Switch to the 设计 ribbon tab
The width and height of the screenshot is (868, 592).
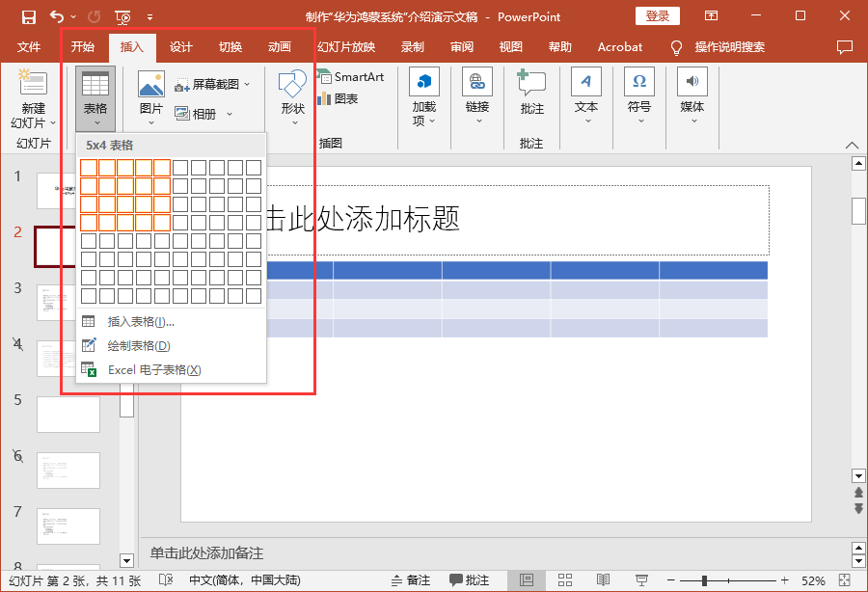click(x=181, y=47)
